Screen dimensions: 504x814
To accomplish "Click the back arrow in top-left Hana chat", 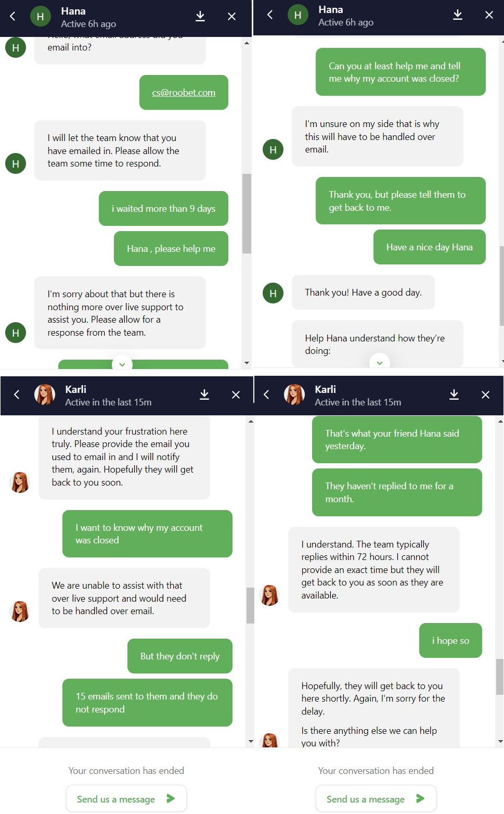I will click(x=12, y=16).
